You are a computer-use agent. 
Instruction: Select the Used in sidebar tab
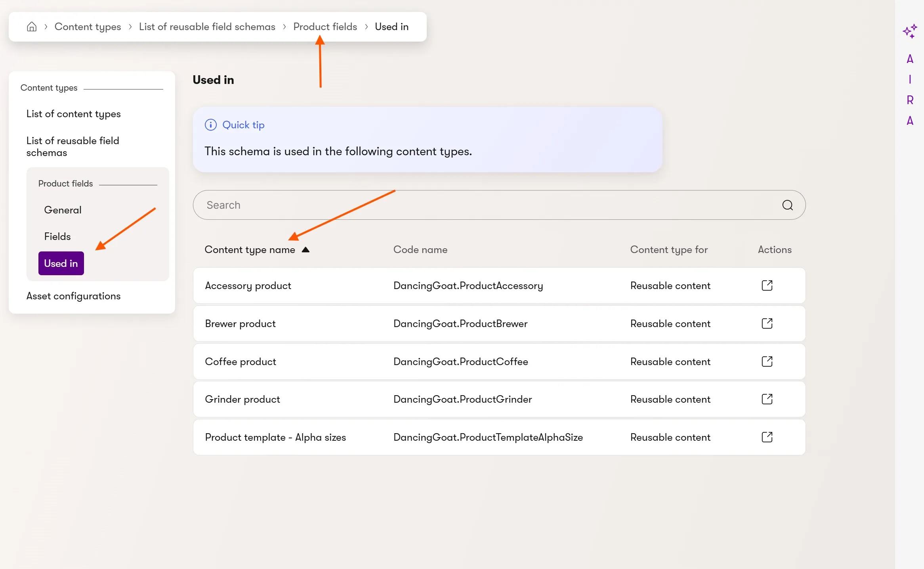[61, 263]
